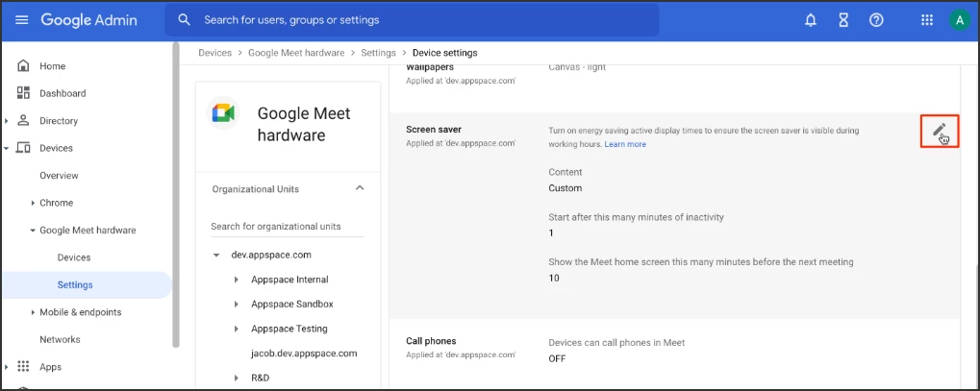Click the Apps grid icon in sidebar
Viewport: 980px width, 391px height.
coord(23,367)
